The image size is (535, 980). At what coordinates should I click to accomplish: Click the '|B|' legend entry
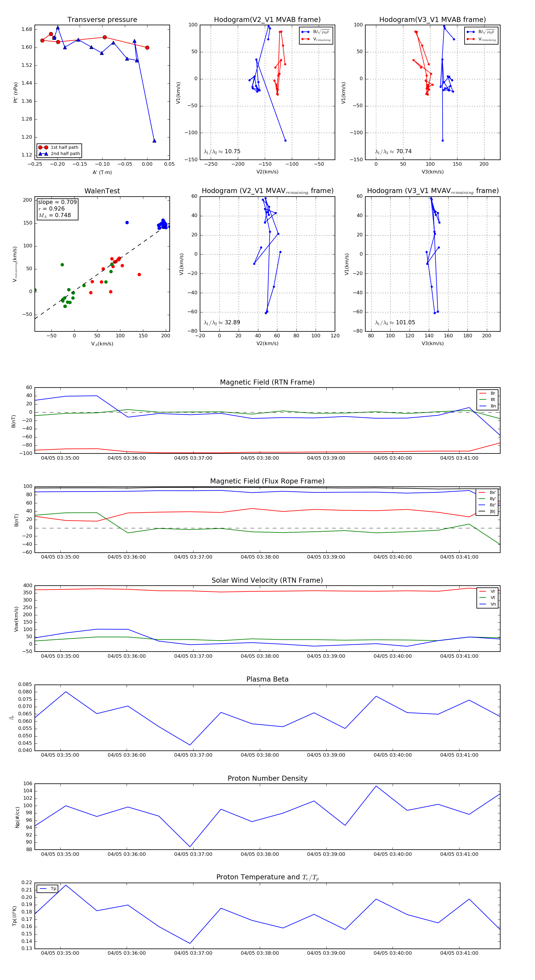pos(487,511)
